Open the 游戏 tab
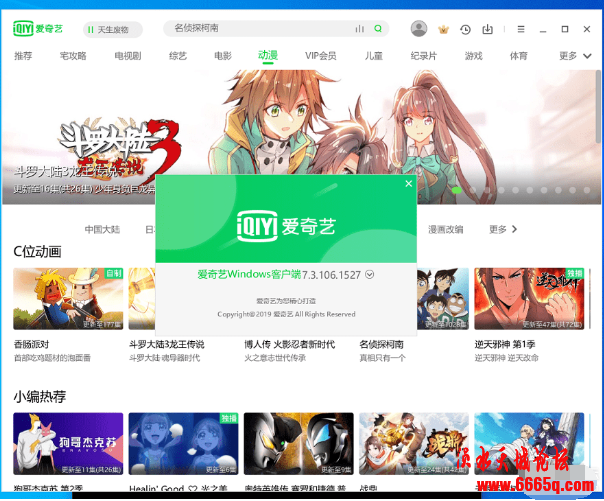 (473, 56)
